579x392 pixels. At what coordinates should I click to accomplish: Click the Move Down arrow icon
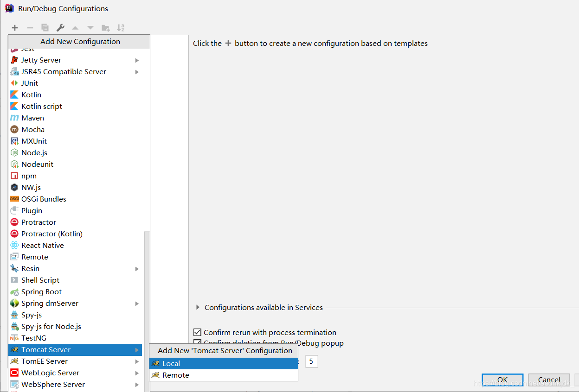(90, 28)
